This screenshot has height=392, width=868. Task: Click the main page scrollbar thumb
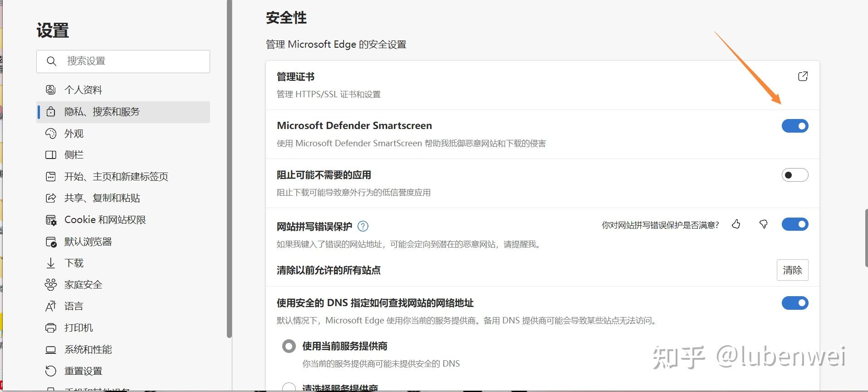(866, 238)
